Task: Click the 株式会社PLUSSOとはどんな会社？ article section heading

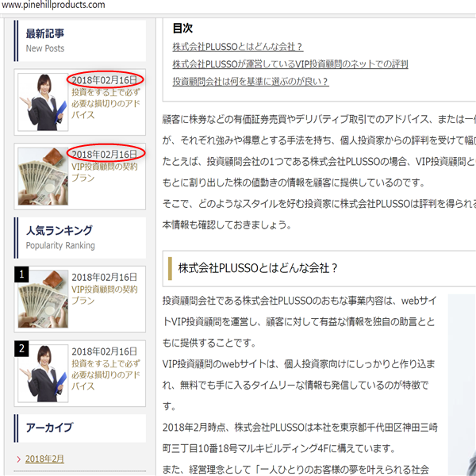Action: click(259, 268)
